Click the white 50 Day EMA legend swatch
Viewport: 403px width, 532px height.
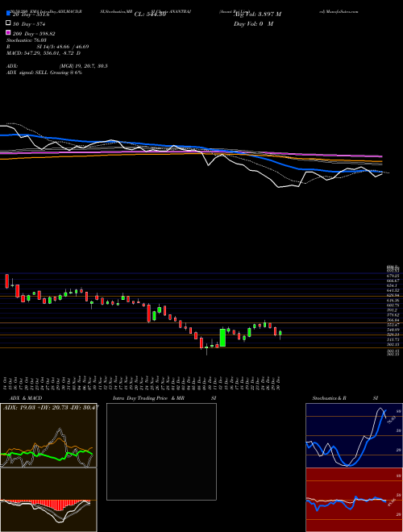pos(8,23)
